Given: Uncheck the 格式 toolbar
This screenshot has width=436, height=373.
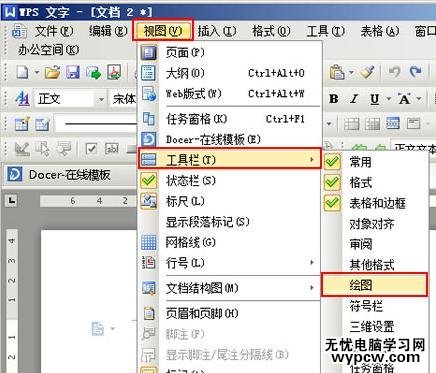Looking at the screenshot, I should [x=375, y=183].
